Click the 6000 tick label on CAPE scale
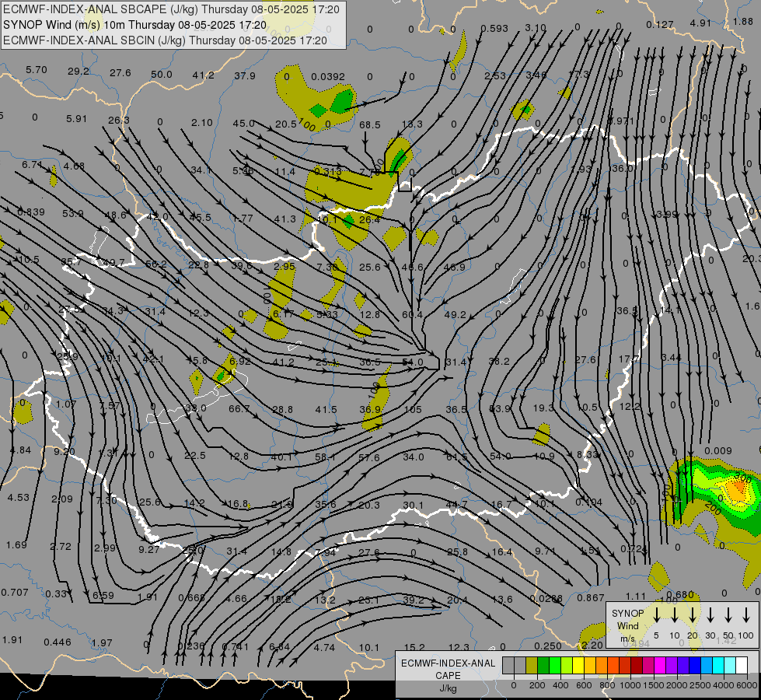The height and width of the screenshot is (700, 761). pos(748,685)
